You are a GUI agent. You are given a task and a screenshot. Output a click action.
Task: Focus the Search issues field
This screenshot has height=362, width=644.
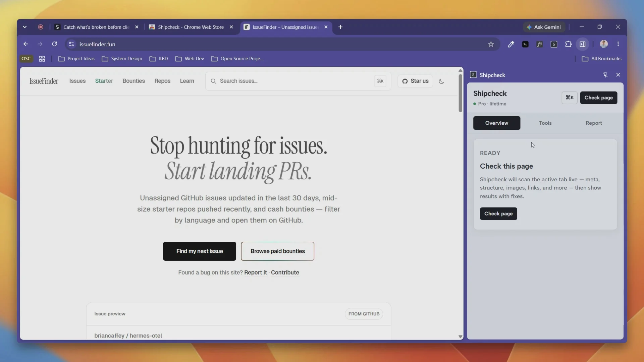(x=298, y=81)
